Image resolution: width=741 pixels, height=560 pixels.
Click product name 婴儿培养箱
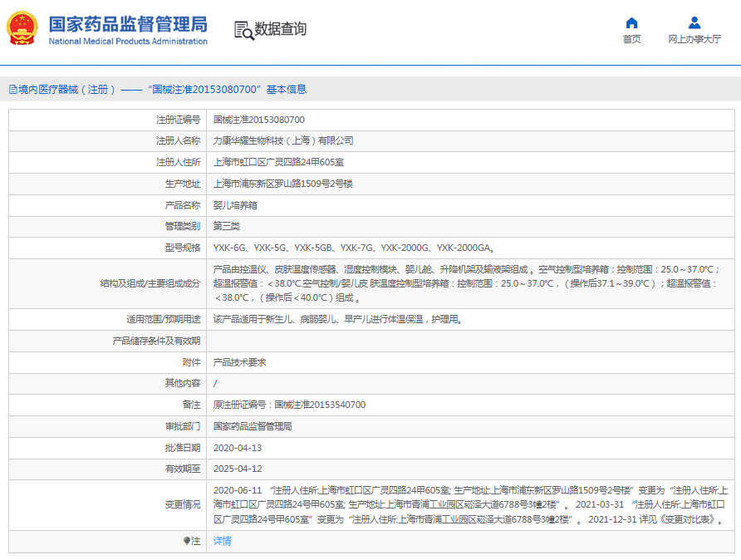tap(235, 204)
